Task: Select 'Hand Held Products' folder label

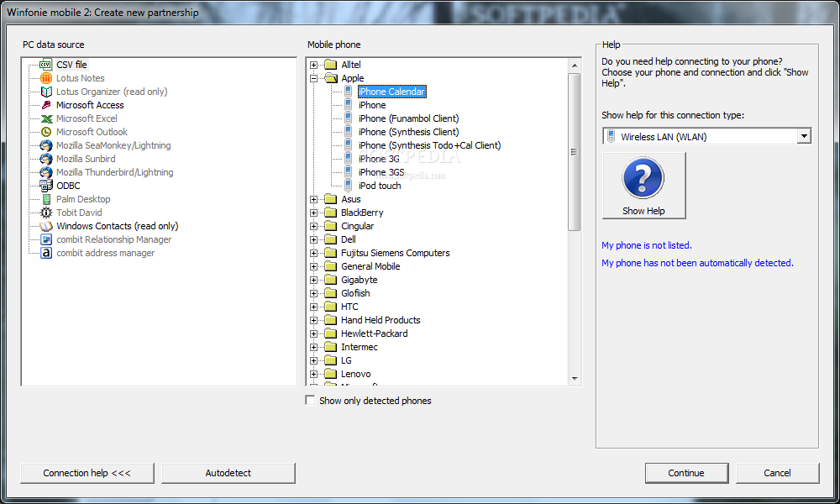Action: pos(381,320)
